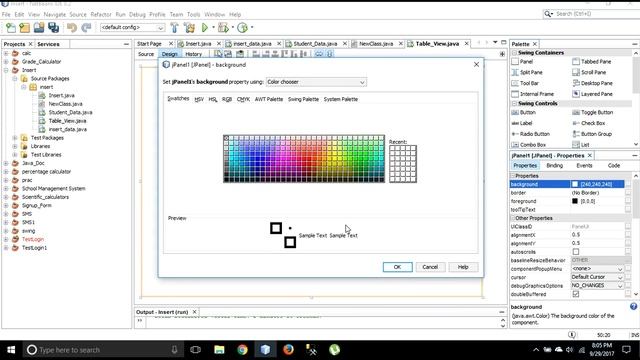This screenshot has height=360, width=640.
Task: Open Chrome from the Windows taskbar
Action: pos(242,350)
